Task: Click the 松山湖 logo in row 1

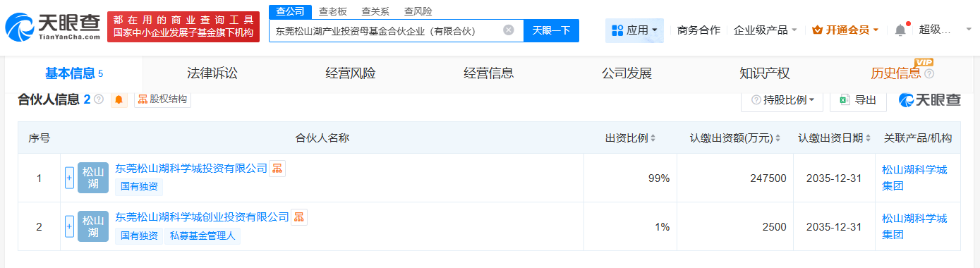Action: tap(93, 178)
